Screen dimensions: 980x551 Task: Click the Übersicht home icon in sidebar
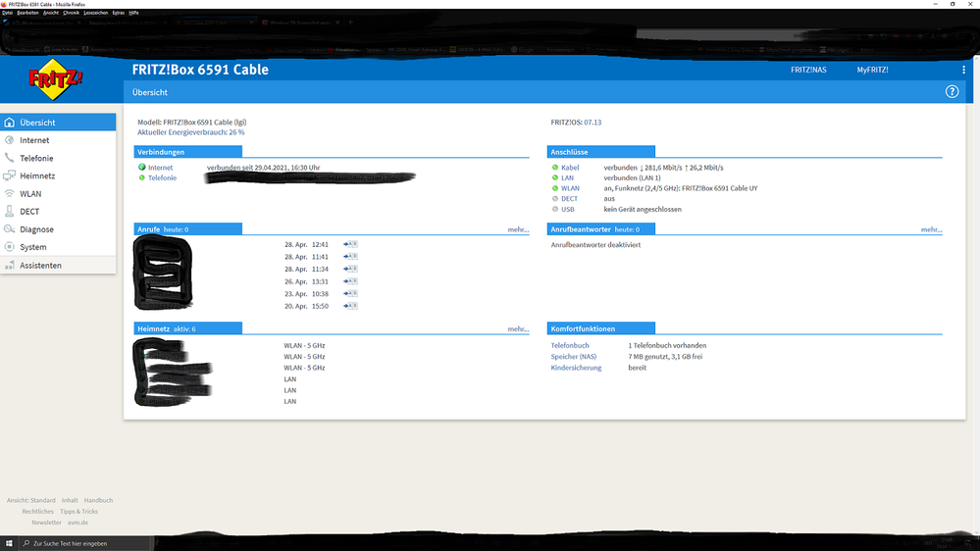click(x=10, y=123)
